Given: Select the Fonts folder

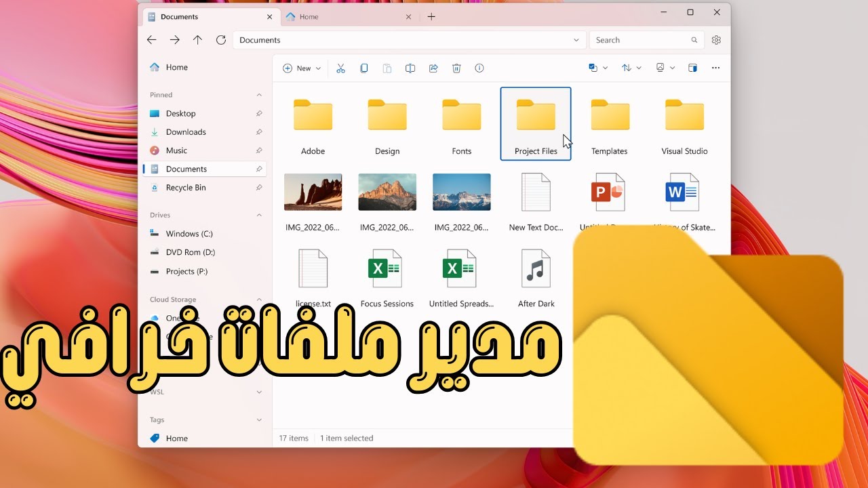Looking at the screenshot, I should click(462, 124).
